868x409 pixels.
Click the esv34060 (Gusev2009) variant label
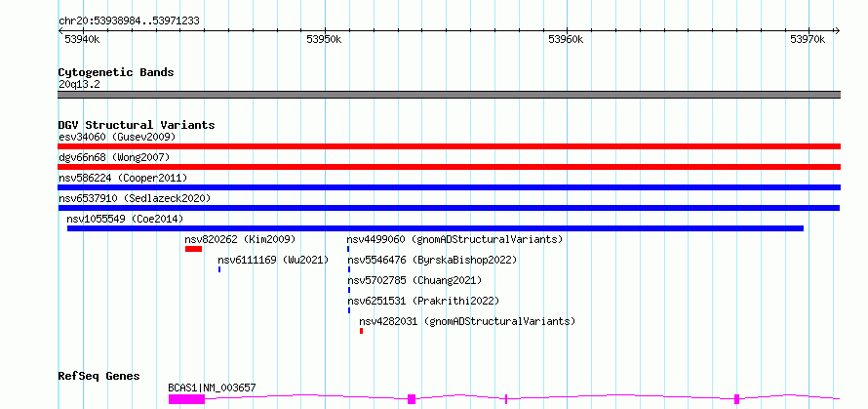(117, 137)
